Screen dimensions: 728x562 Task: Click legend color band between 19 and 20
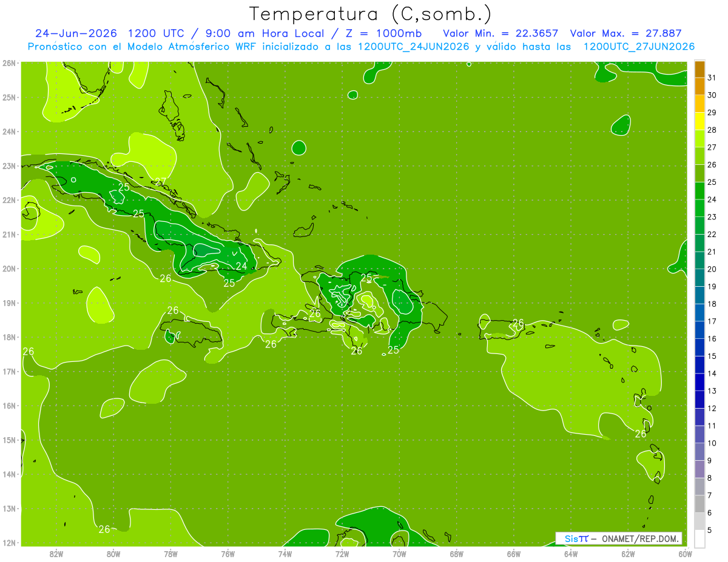(699, 278)
